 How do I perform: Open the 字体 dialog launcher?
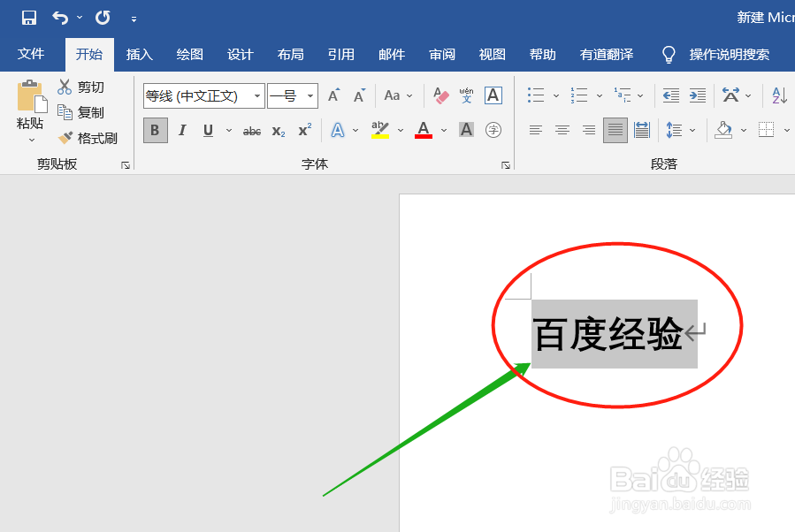point(506,165)
